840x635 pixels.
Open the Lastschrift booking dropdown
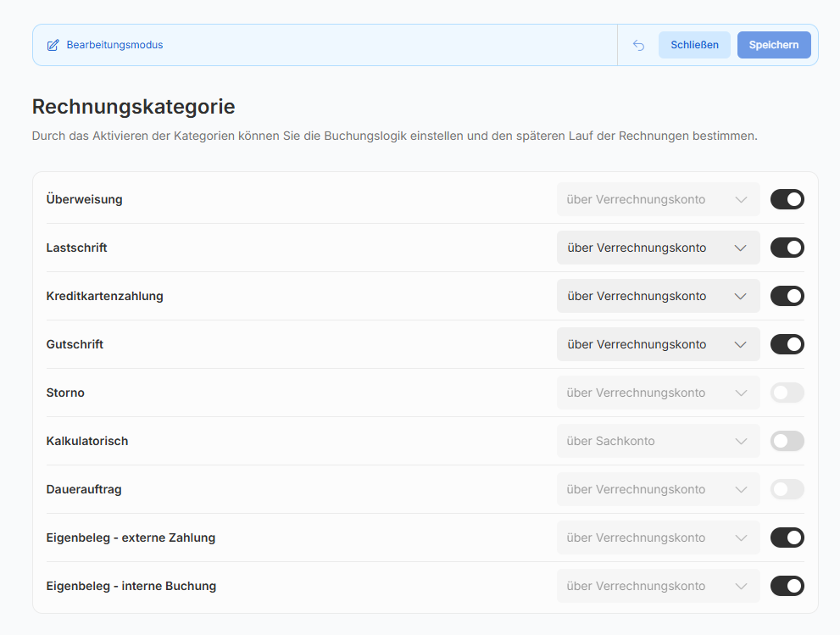(x=658, y=248)
